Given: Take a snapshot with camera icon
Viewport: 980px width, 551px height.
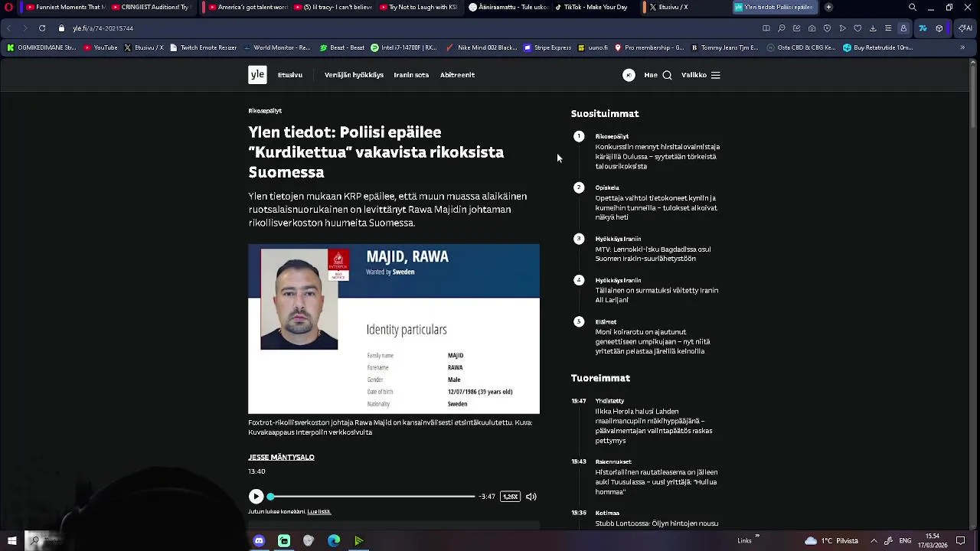Looking at the screenshot, I should click(x=812, y=28).
